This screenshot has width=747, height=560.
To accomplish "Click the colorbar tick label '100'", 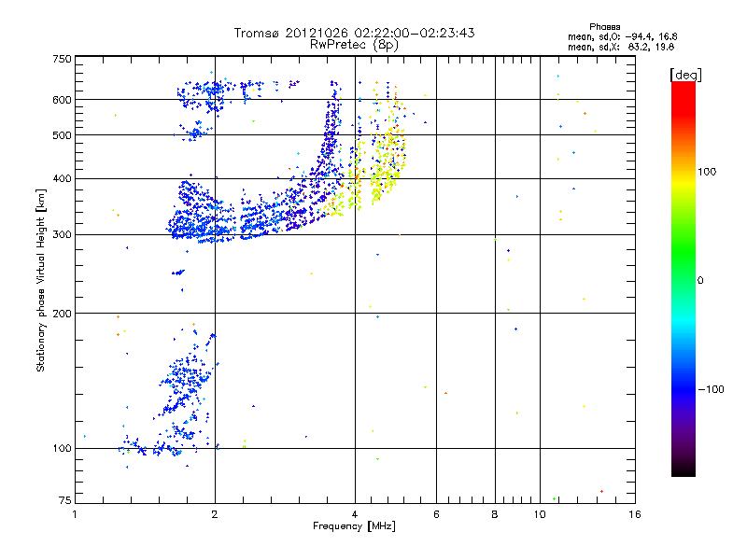I will [x=707, y=172].
